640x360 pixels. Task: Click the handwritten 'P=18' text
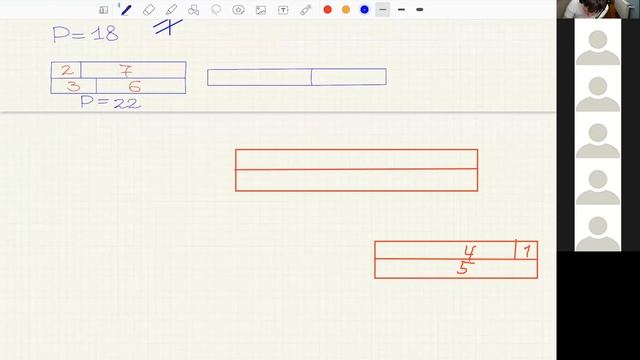coord(86,34)
